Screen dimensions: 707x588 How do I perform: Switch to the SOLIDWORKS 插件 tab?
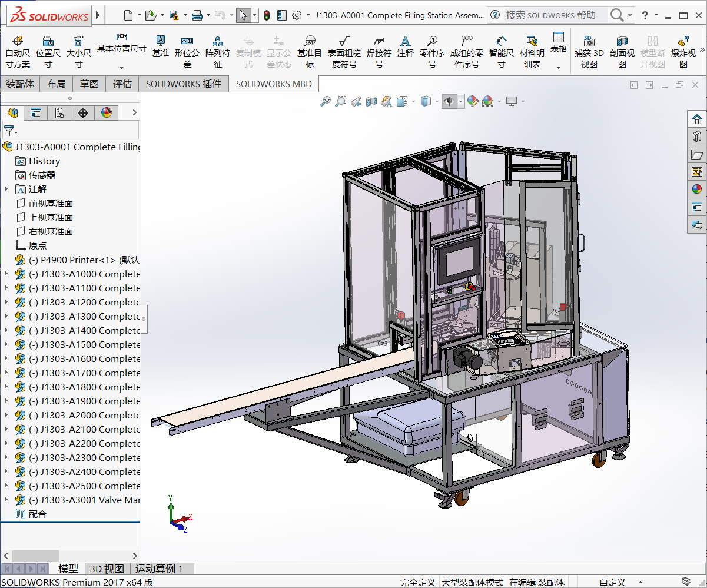184,84
